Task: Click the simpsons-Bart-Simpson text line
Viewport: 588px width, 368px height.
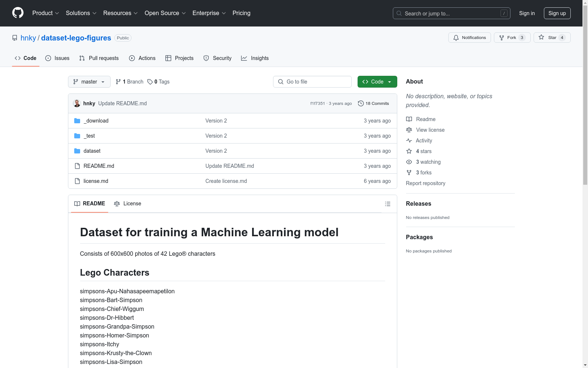Action: point(111,300)
